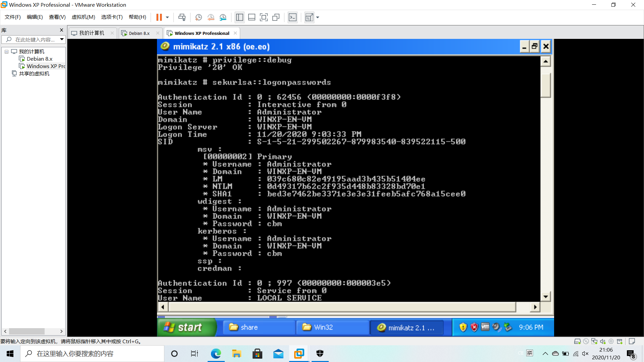Click the mimikatz console vertical scrollbar thumb
This screenshot has width=644, height=362.
[x=546, y=84]
